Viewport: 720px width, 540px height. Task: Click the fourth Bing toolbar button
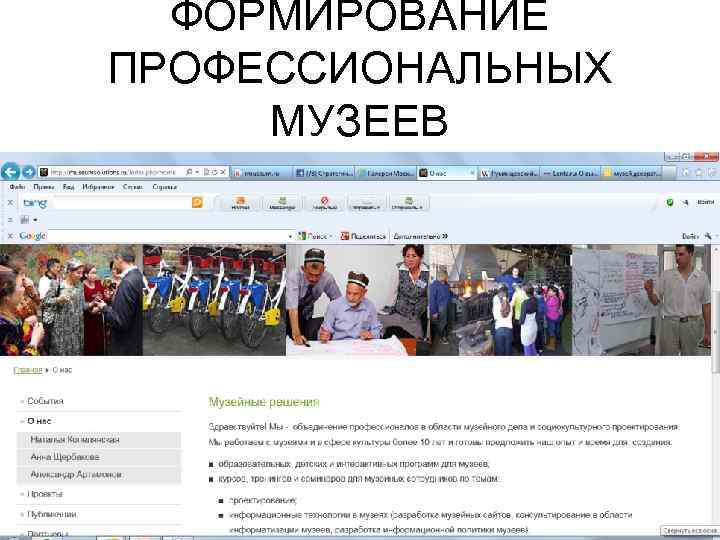366,202
